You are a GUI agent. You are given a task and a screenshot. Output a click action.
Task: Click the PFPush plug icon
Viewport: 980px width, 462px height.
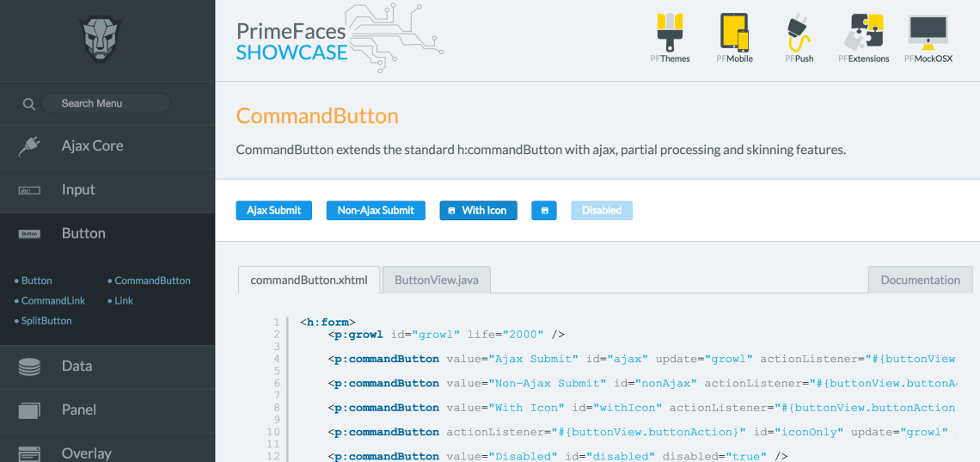tap(799, 32)
